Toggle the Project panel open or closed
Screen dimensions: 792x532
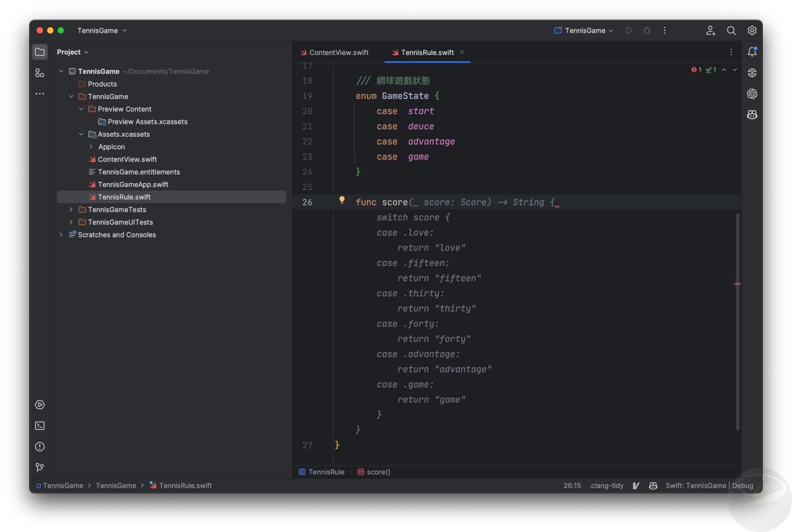(x=40, y=52)
